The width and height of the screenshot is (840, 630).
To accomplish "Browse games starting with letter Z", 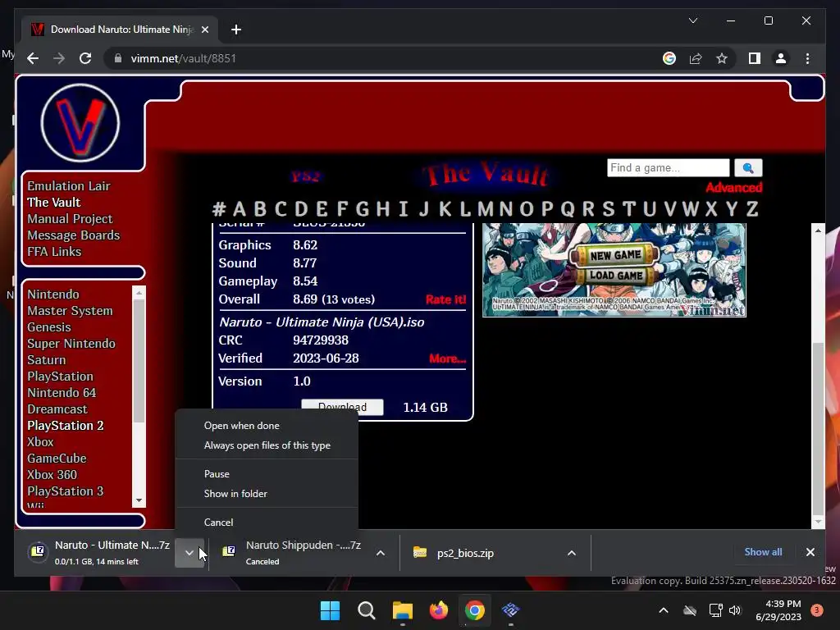I will (x=752, y=209).
